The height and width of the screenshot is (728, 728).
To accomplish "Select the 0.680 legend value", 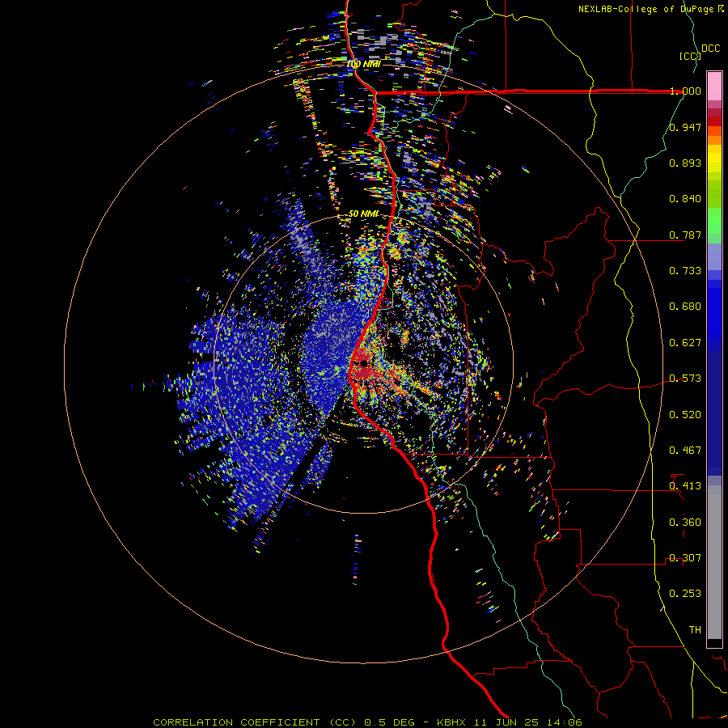I will click(685, 307).
